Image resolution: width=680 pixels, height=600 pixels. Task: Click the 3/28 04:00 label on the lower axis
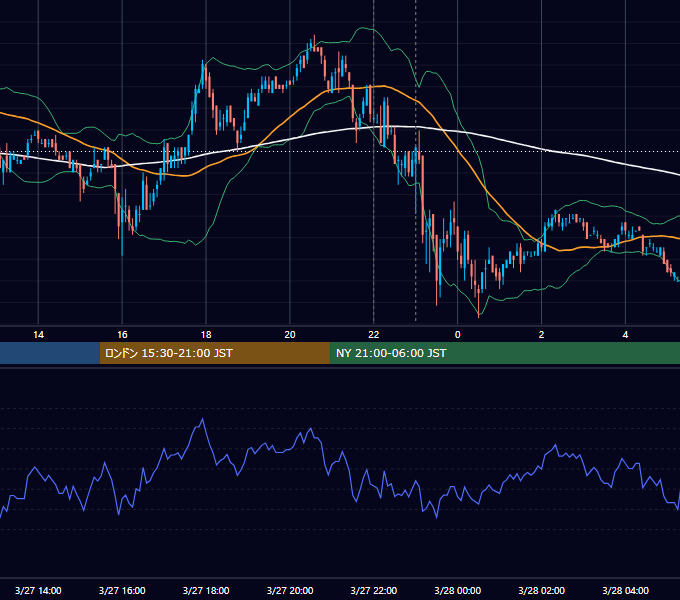[x=625, y=590]
